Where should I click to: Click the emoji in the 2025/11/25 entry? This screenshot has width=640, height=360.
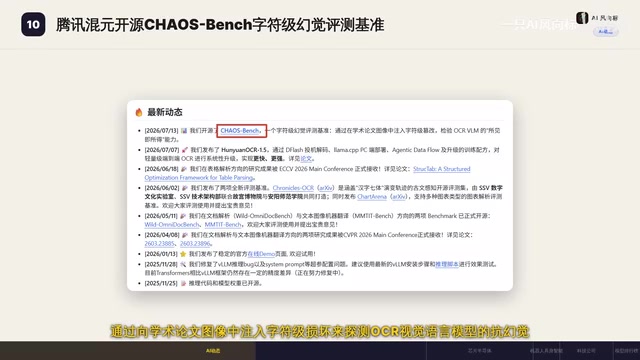tap(183, 283)
